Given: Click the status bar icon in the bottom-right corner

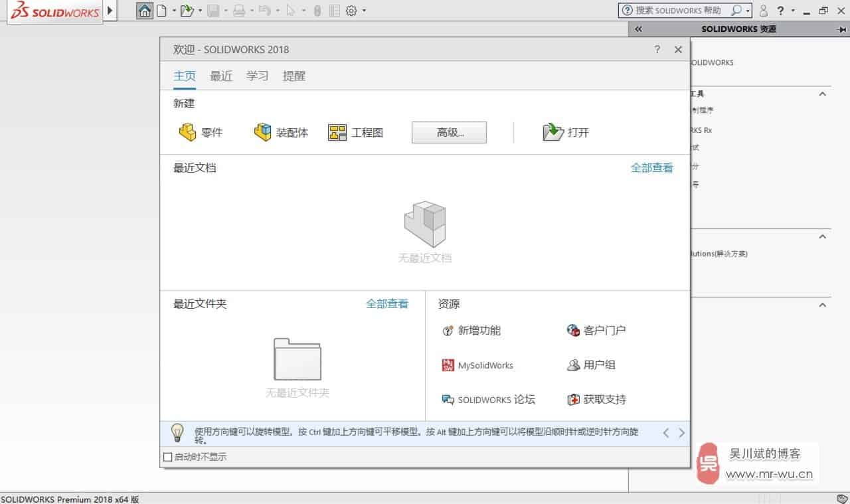Looking at the screenshot, I should tap(841, 499).
